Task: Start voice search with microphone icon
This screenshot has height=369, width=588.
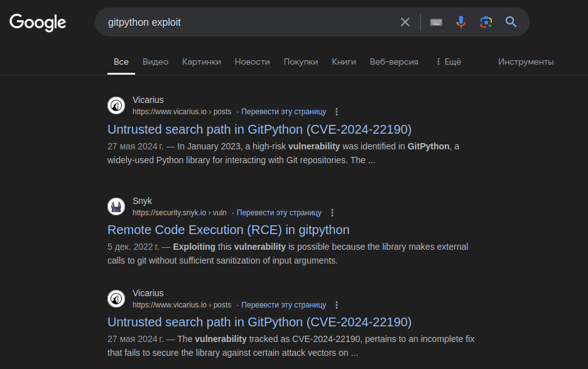Action: click(461, 22)
